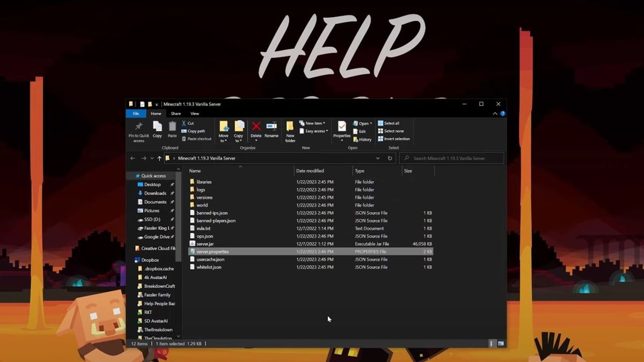
Task: Click the Rename icon in the ribbon
Action: click(x=272, y=129)
